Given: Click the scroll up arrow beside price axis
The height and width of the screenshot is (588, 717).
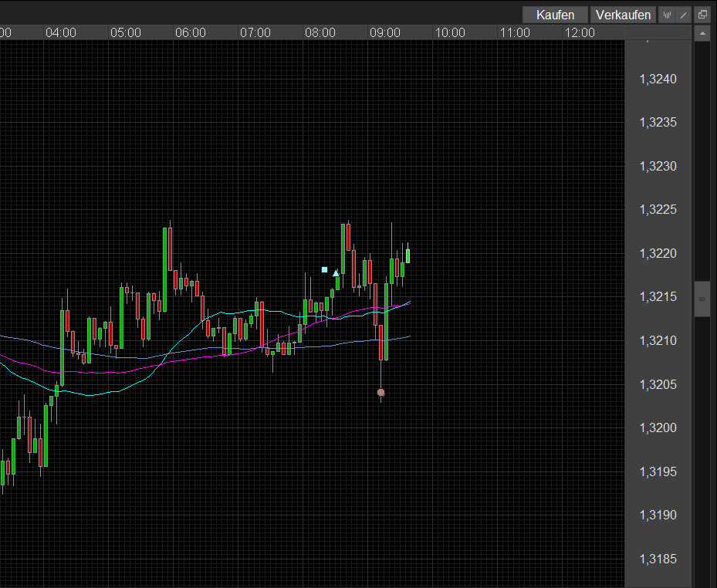Looking at the screenshot, I should point(702,34).
